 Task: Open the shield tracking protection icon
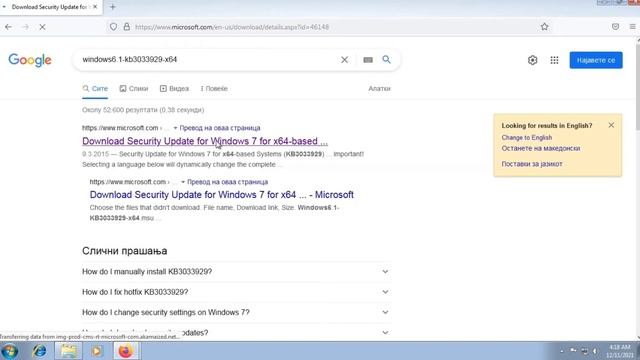pos(113,27)
